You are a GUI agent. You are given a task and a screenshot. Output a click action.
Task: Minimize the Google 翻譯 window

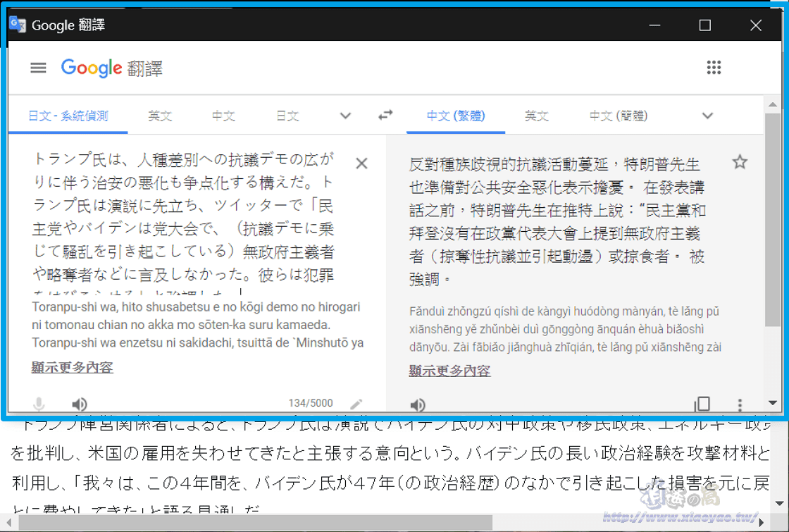tap(654, 25)
